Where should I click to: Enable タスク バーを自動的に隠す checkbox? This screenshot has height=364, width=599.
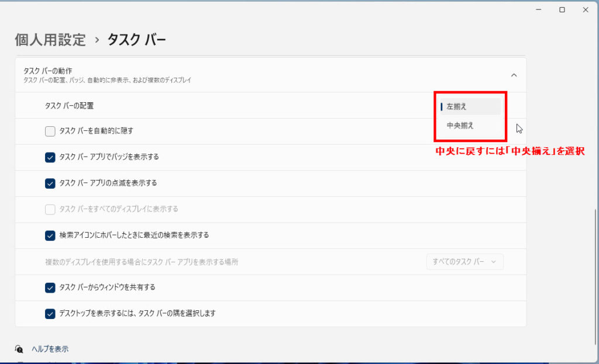pos(50,131)
